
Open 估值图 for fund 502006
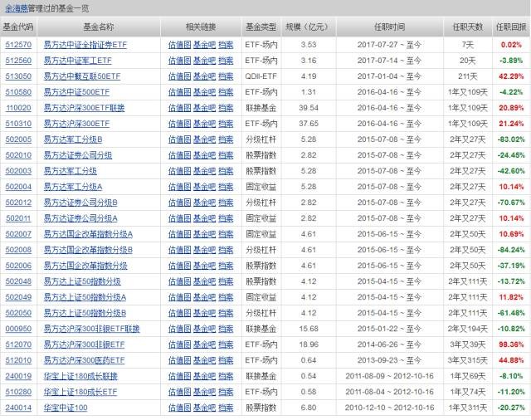coord(180,266)
